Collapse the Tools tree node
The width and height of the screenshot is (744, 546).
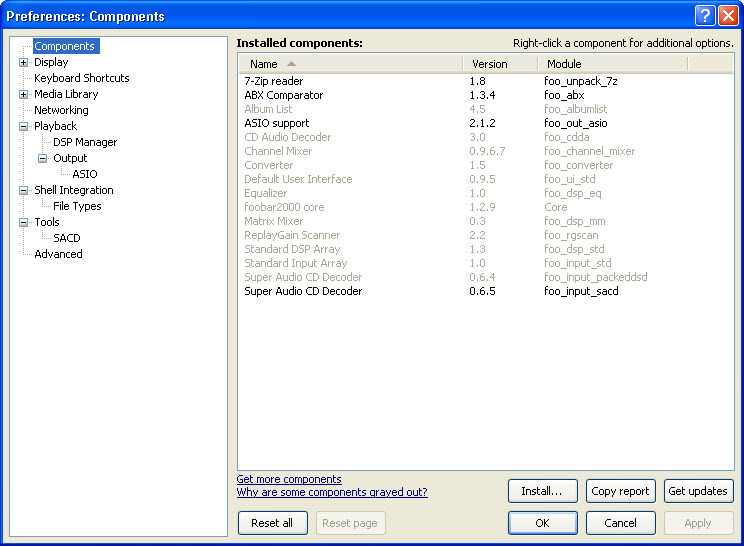pyautogui.click(x=23, y=222)
